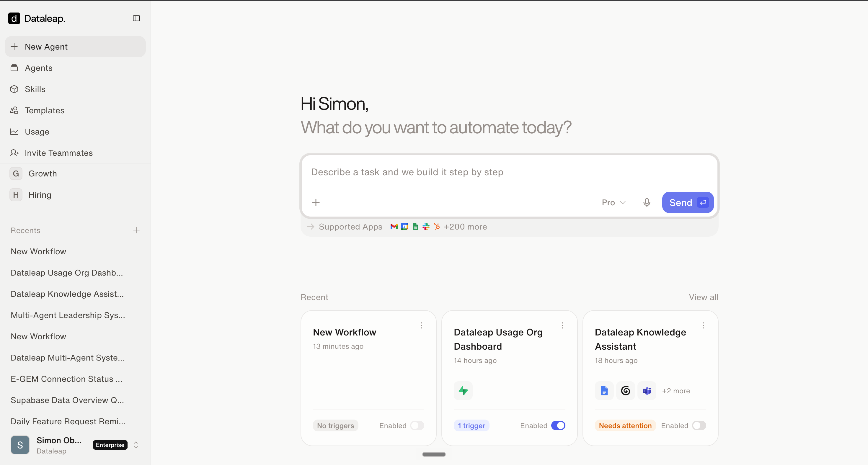Open Dataleap Usage Org Dashboard card title
Screen dimensions: 868x465
pos(498,339)
